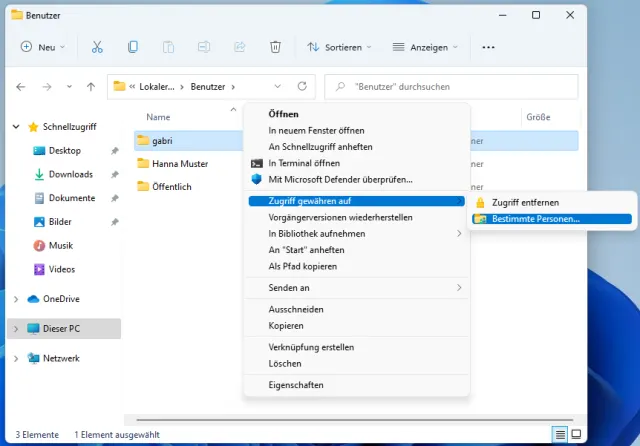Screen dimensions: 640x446
Task: Click the Copy icon in toolbar
Action: (133, 47)
